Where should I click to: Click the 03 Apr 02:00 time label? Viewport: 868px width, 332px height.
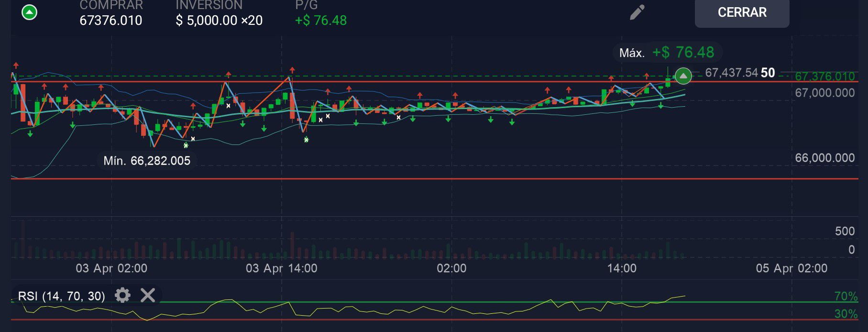click(111, 268)
